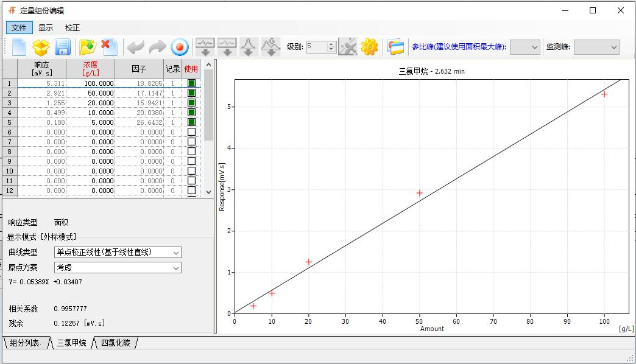Open the 校正 menu
Screen dimensions: 636x364
click(73, 27)
